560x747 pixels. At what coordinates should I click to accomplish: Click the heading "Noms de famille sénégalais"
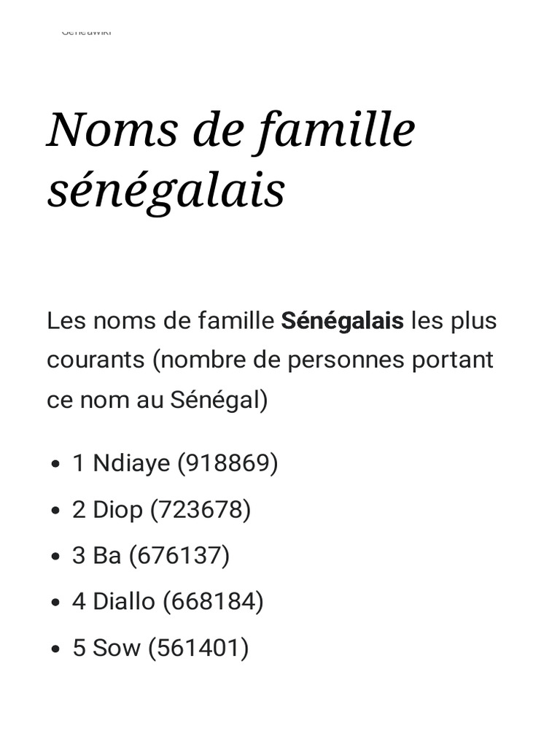tap(230, 159)
